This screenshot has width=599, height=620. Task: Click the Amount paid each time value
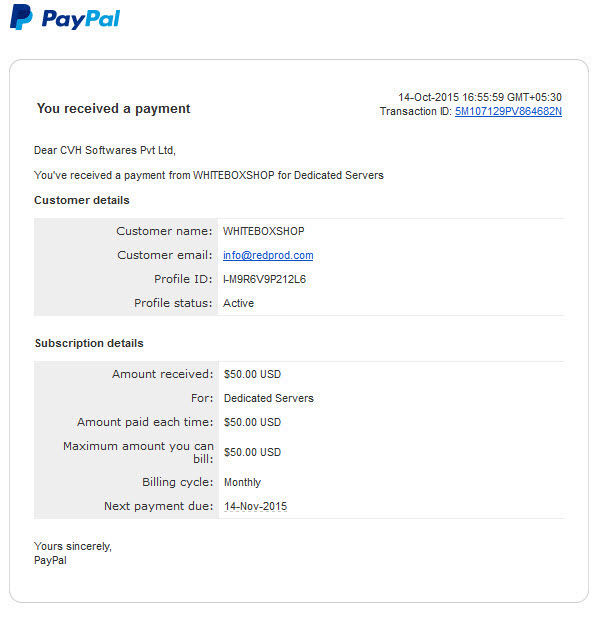(x=252, y=422)
